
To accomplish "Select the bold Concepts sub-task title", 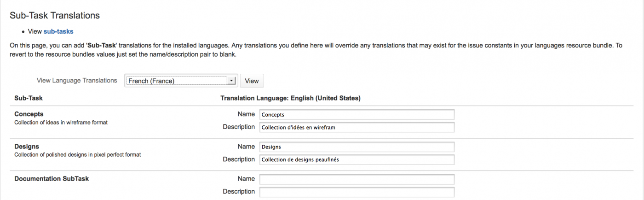I will click(x=29, y=114).
